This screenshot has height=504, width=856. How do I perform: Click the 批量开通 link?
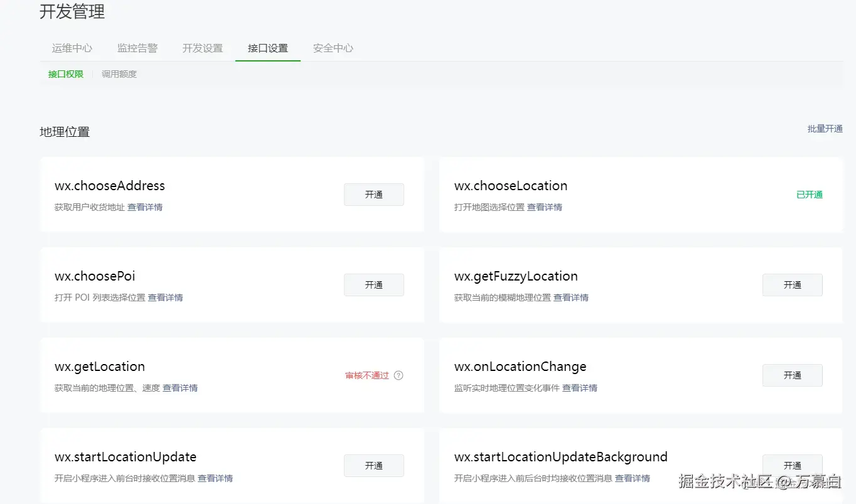pyautogui.click(x=825, y=129)
